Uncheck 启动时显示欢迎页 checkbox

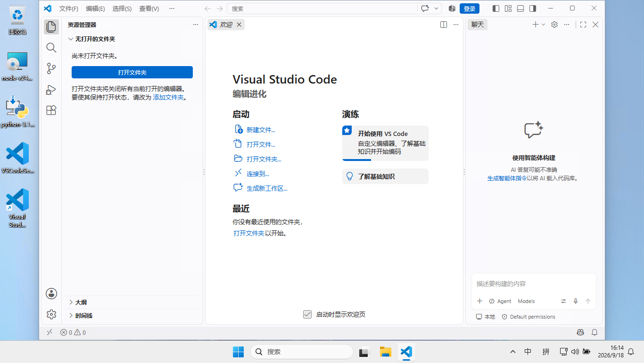pos(307,314)
